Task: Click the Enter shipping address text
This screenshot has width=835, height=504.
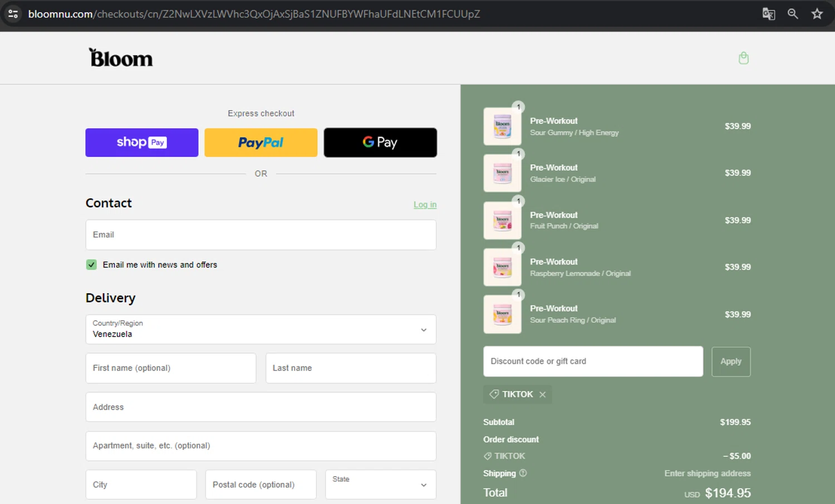Action: (708, 473)
